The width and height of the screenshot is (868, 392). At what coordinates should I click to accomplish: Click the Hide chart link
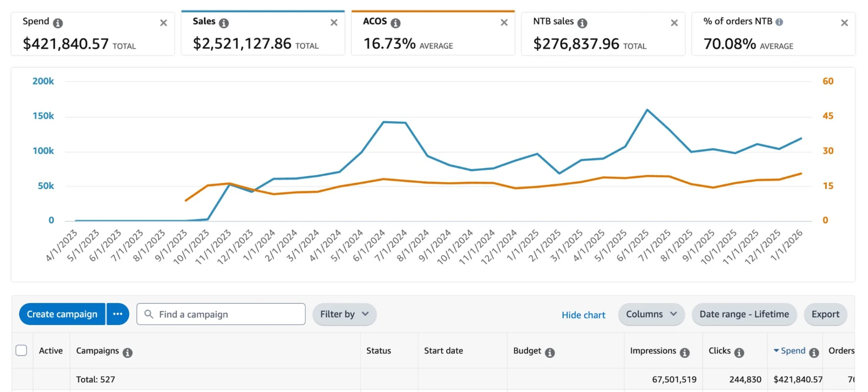(583, 315)
